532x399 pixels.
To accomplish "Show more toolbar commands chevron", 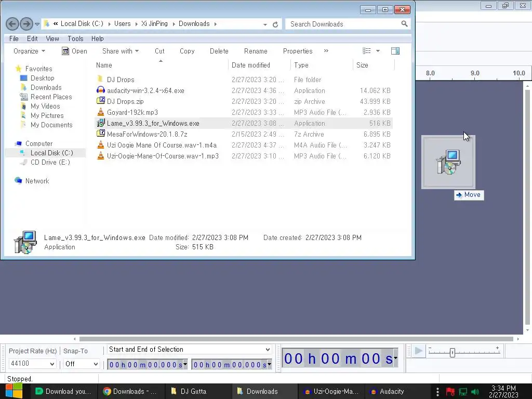I will tap(326, 51).
